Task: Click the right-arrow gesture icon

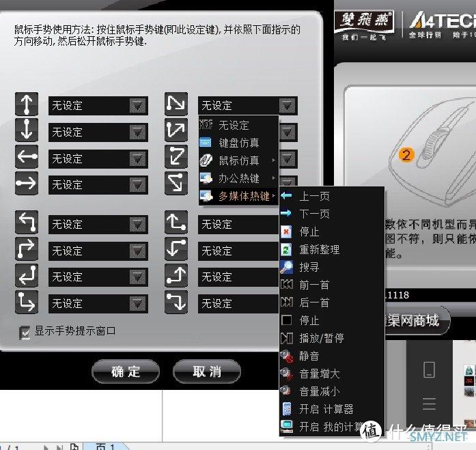Action: pos(27,183)
